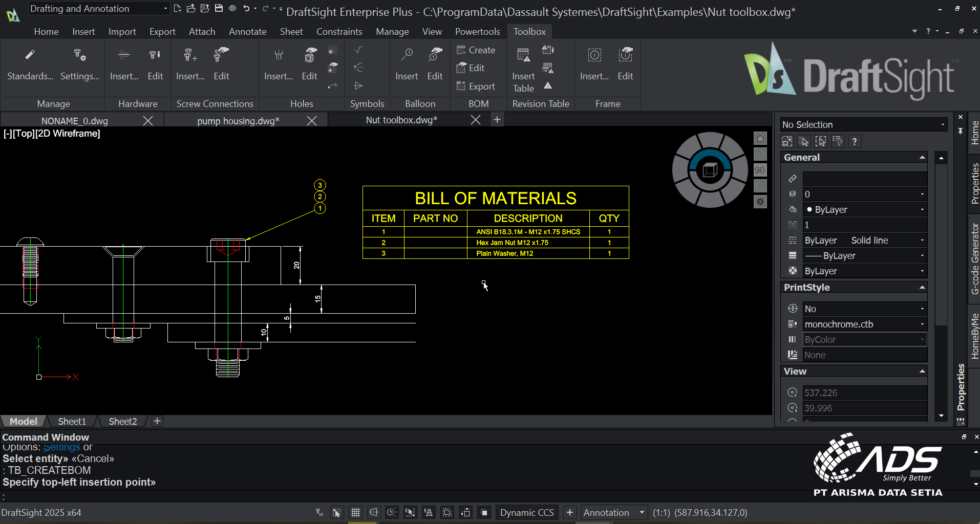The width and height of the screenshot is (980, 524).
Task: Collapse the PrintStyle section in Properties
Action: tap(922, 287)
